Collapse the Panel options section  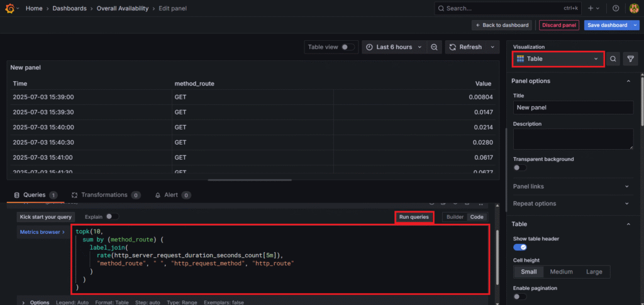click(628, 81)
